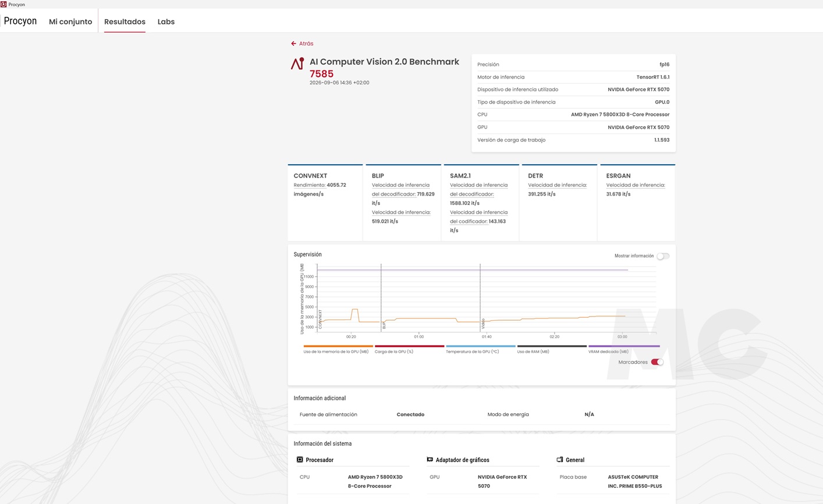Click the fp16 precision value
The height and width of the screenshot is (504, 823).
coord(664,65)
